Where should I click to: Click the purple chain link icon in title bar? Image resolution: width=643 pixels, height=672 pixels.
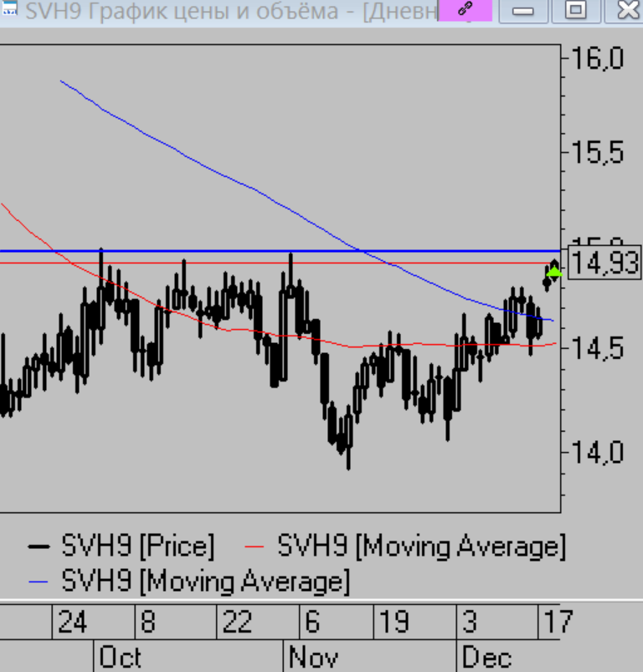click(x=466, y=10)
